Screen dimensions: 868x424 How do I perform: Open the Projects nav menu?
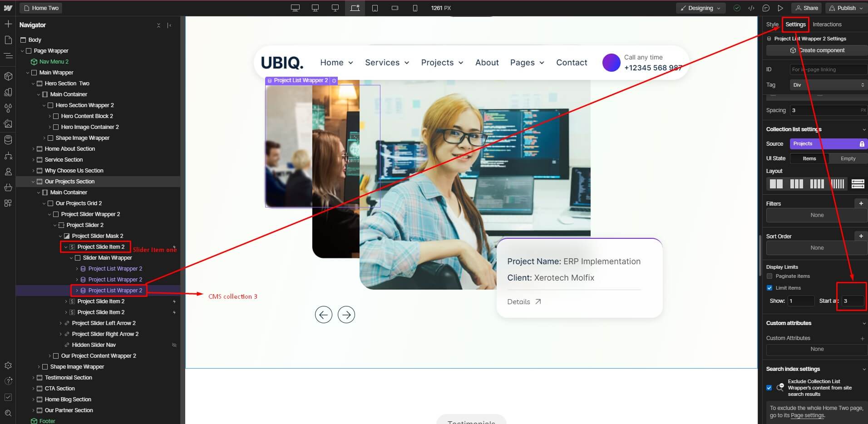coord(442,63)
